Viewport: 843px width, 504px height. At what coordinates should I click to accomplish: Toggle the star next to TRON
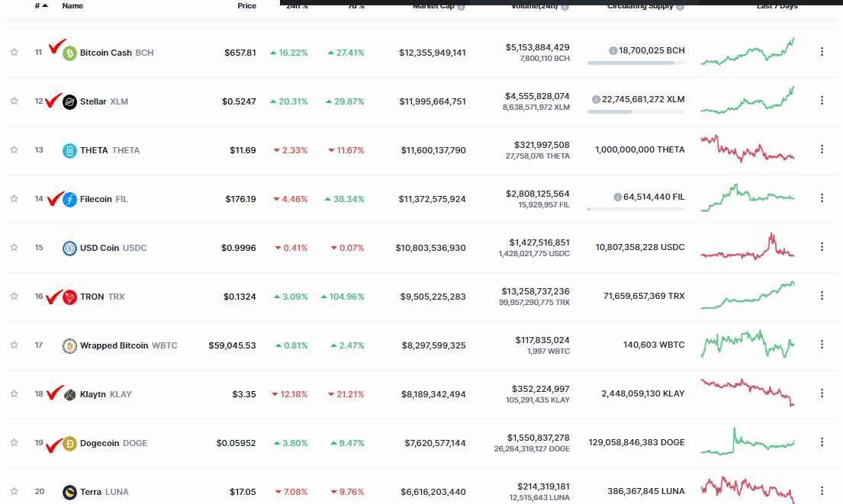pos(14,296)
